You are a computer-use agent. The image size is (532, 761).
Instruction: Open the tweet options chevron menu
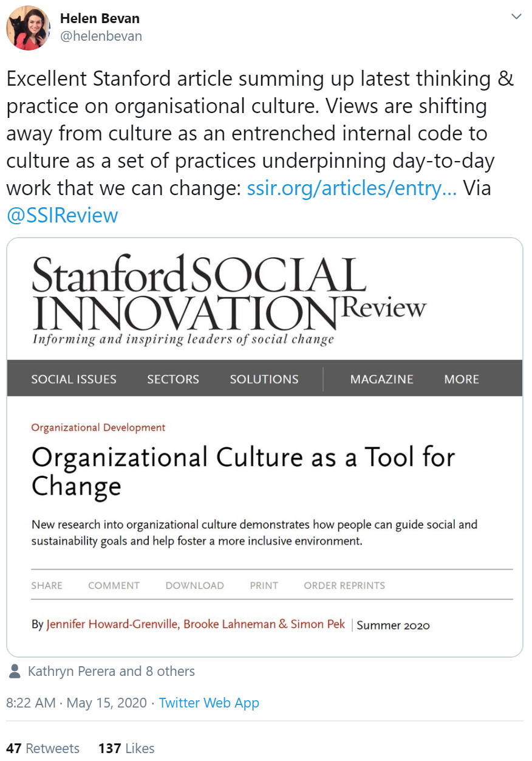pyautogui.click(x=516, y=17)
